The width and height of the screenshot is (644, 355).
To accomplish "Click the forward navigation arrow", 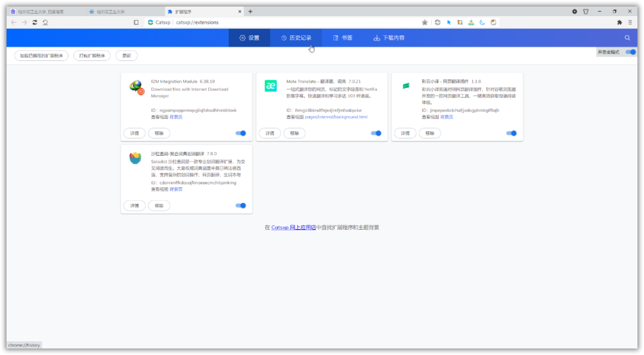I will pos(24,23).
